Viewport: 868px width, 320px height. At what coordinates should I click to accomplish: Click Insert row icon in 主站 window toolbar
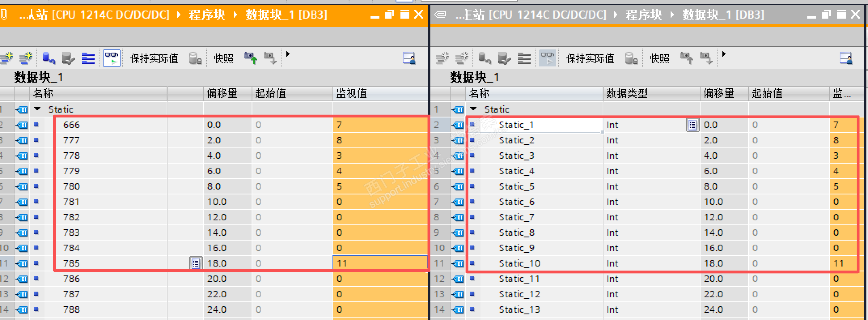(442, 58)
